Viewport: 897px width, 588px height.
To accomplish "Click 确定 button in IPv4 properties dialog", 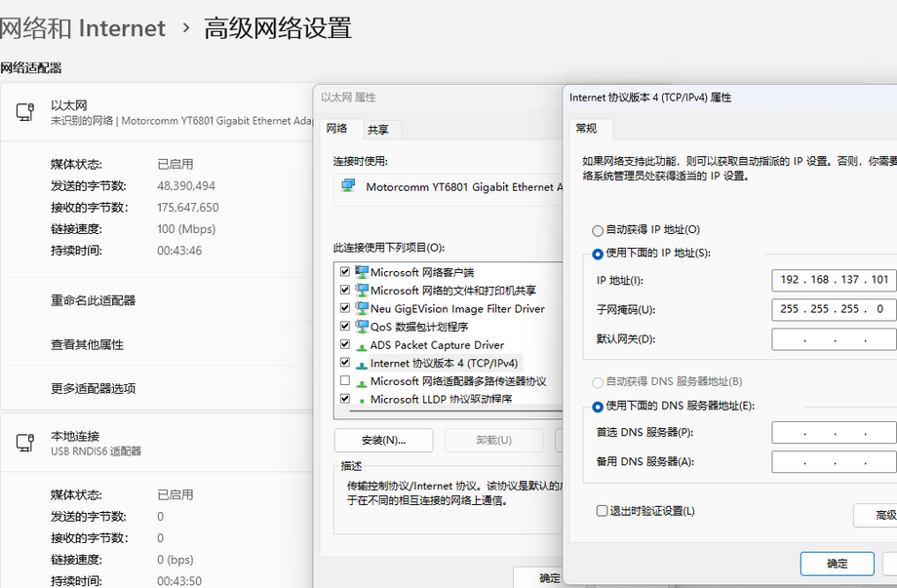I will coord(837,564).
